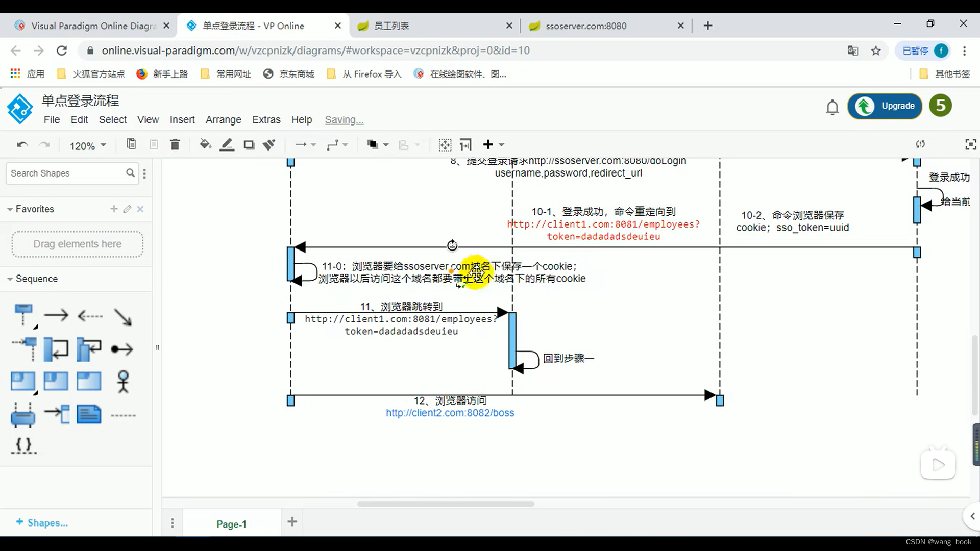
Task: Select the Note shape
Action: click(89, 414)
